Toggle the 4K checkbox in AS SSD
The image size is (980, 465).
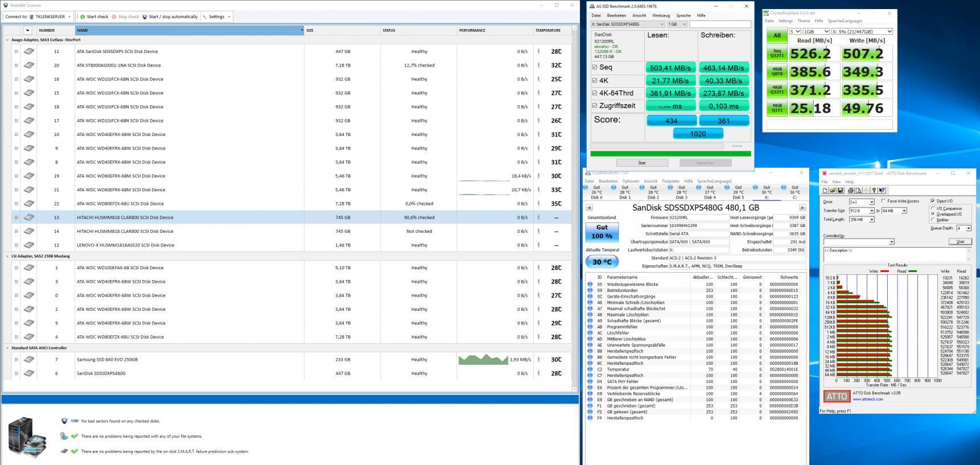click(595, 80)
